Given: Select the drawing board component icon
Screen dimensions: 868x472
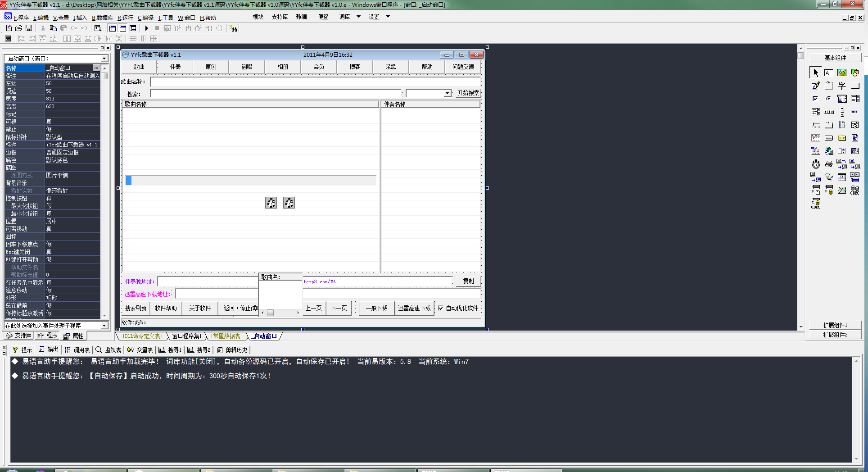Looking at the screenshot, I should [x=816, y=86].
